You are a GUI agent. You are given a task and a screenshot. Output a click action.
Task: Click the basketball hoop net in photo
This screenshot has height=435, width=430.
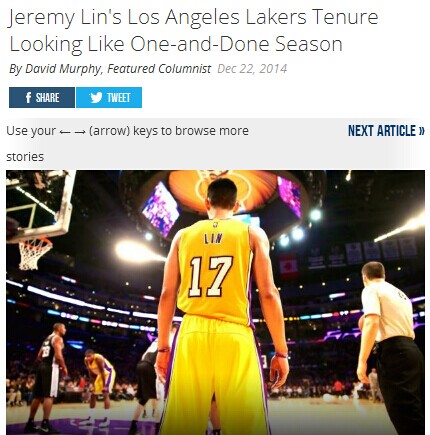click(34, 252)
